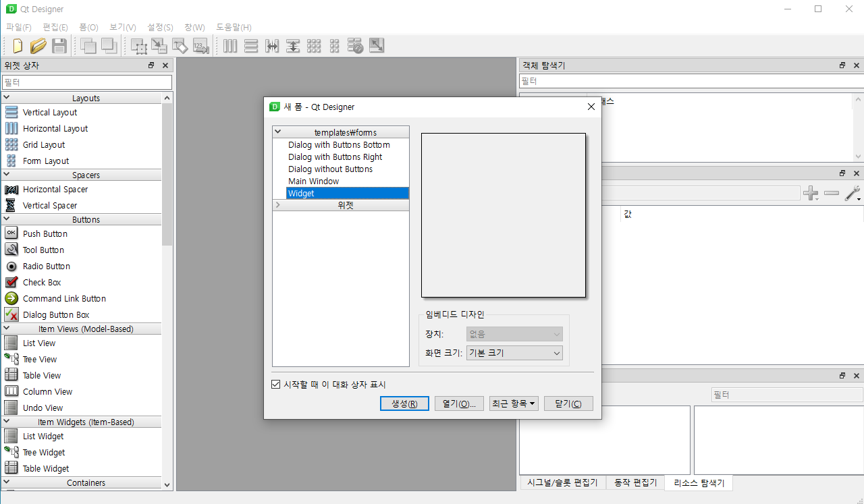The width and height of the screenshot is (864, 504).
Task: Click the wrench configure icon in property editor
Action: pyautogui.click(x=853, y=194)
